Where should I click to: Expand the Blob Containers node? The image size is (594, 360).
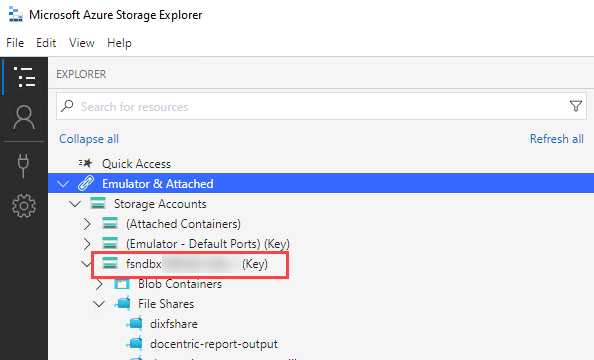click(x=99, y=284)
